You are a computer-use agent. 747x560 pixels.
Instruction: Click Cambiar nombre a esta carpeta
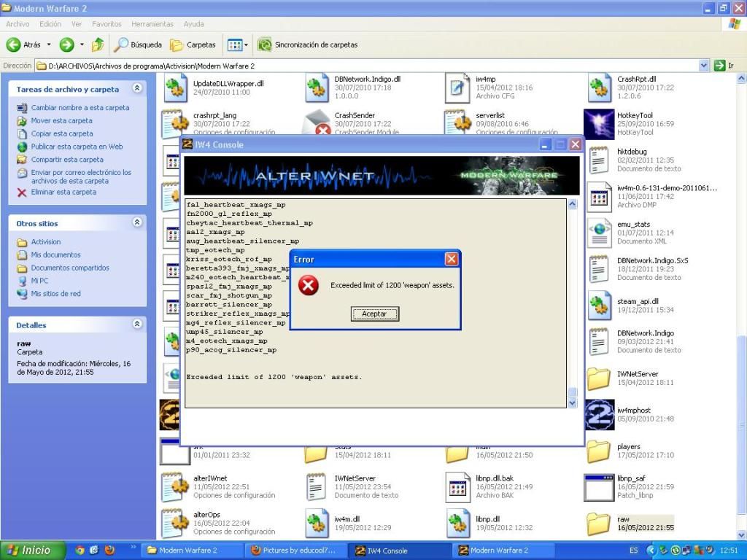(80, 108)
